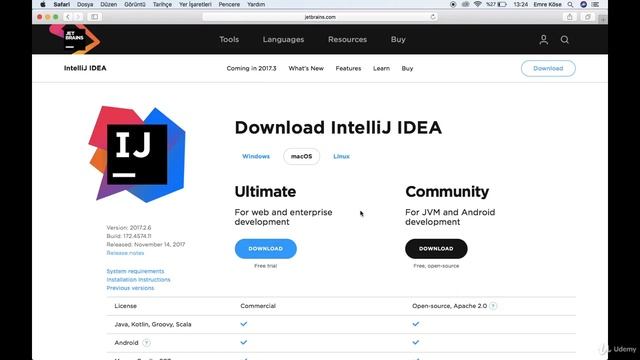Open the Pencere menu

point(229,4)
